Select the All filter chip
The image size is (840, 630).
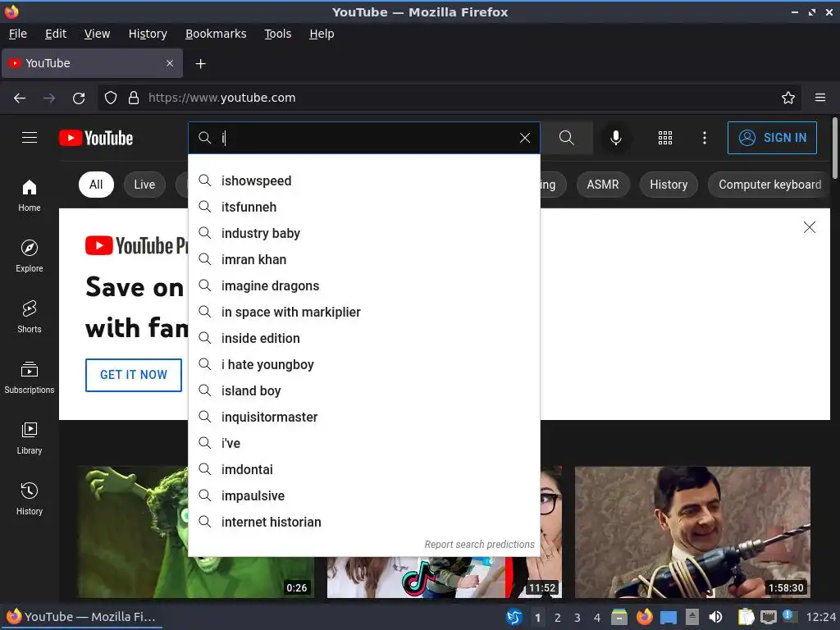click(x=96, y=185)
